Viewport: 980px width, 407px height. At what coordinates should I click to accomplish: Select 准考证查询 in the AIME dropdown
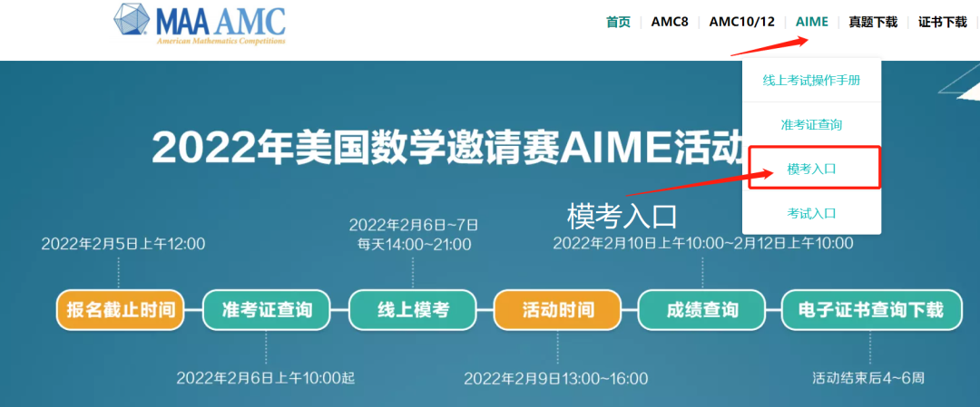point(811,124)
